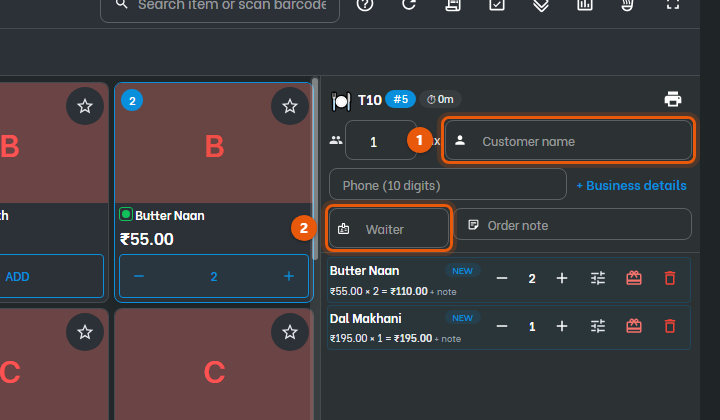Mark Butter Naan as complimentary gift

[x=634, y=278]
